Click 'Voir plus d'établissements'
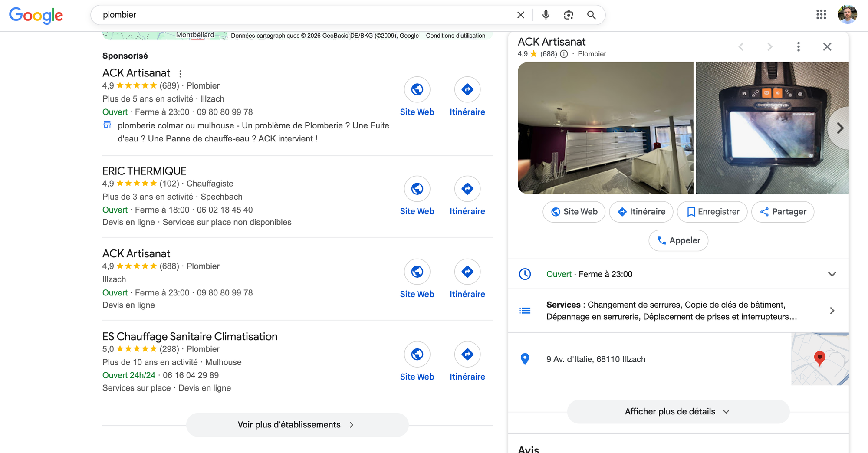Viewport: 868px width, 453px height. pos(297,424)
